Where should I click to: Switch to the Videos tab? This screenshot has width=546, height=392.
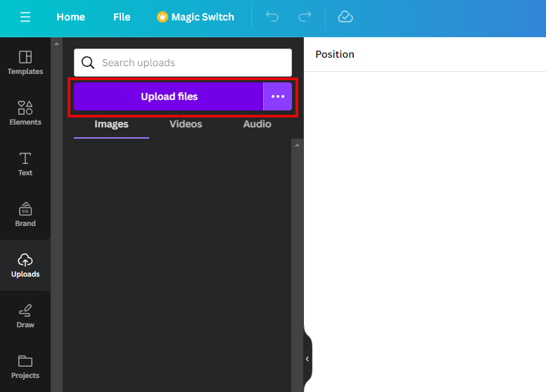tap(186, 125)
